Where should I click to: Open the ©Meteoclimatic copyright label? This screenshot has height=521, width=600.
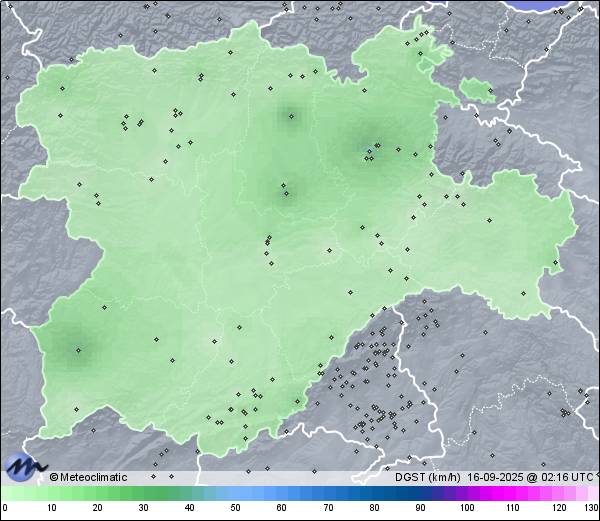(x=88, y=477)
